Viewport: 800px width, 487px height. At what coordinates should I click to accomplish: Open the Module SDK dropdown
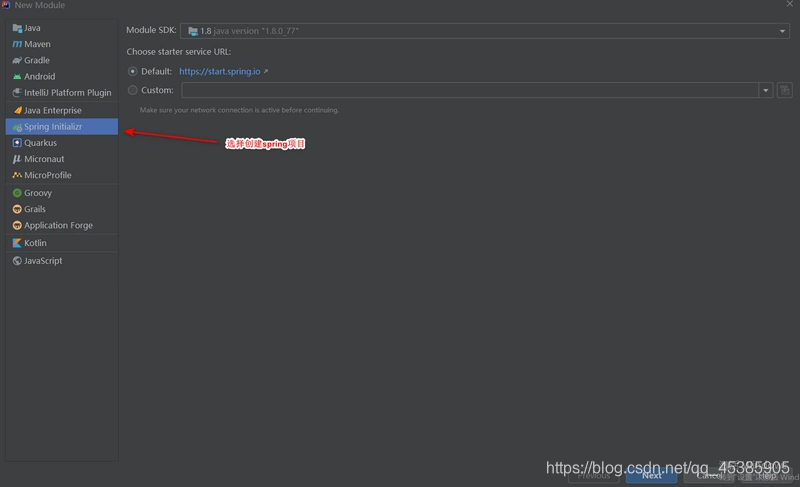point(485,31)
